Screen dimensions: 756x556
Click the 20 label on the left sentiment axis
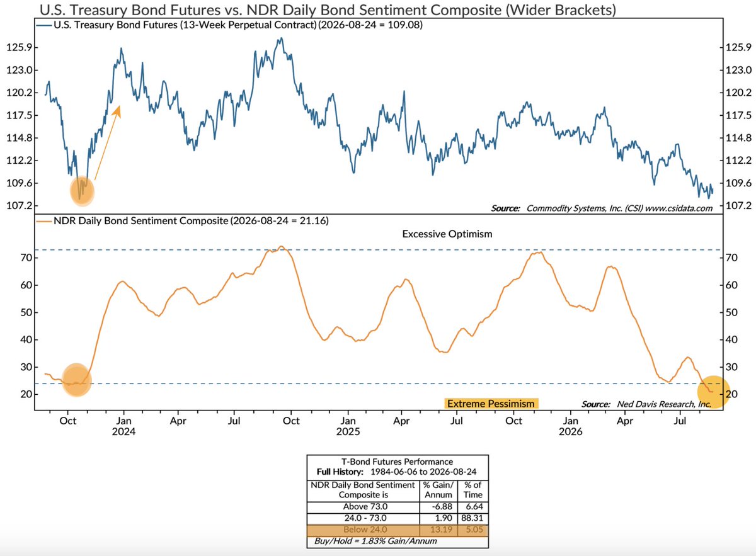(27, 395)
